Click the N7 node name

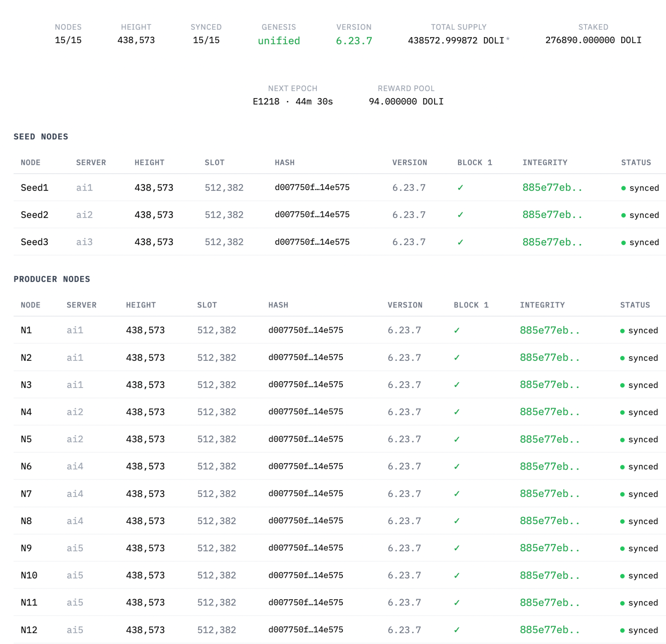(26, 494)
